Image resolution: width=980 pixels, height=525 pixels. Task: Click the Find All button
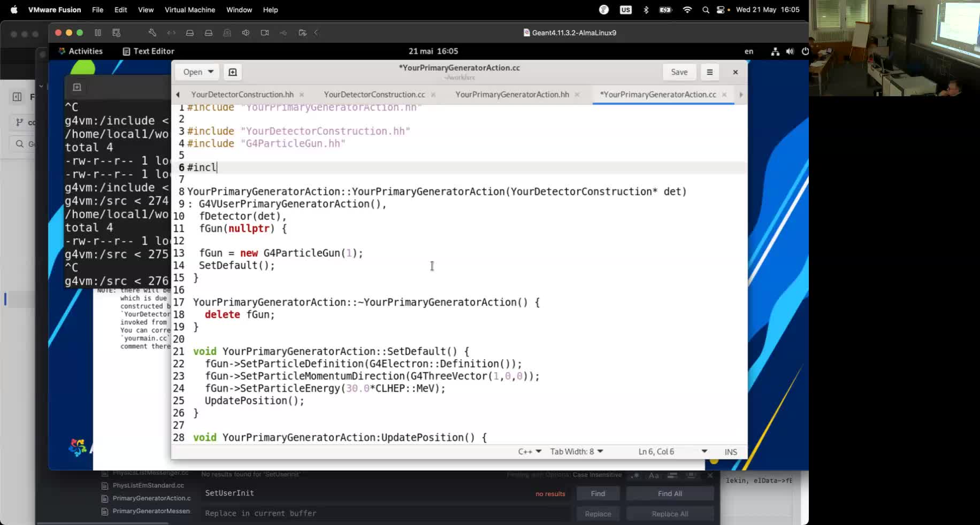pos(670,493)
